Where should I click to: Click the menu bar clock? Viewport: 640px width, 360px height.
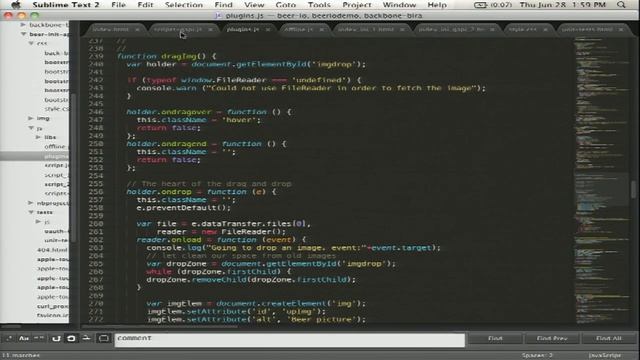point(563,5)
